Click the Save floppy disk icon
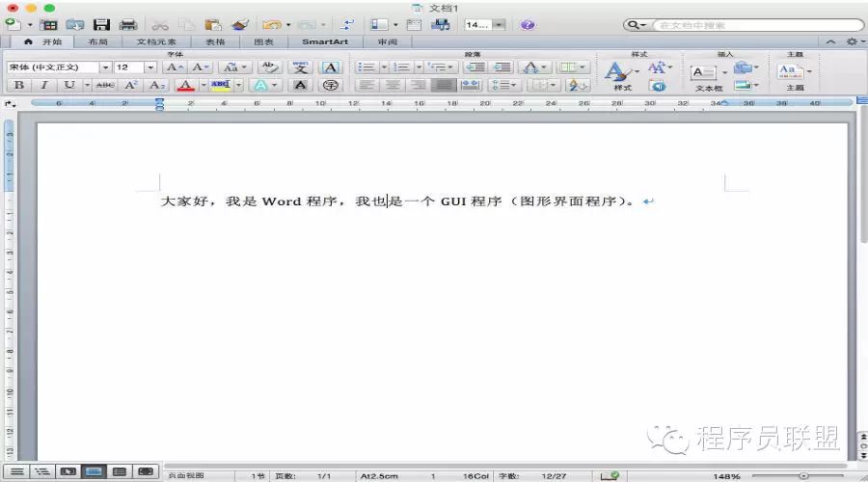Screen dimensions: 868x482 [101, 24]
